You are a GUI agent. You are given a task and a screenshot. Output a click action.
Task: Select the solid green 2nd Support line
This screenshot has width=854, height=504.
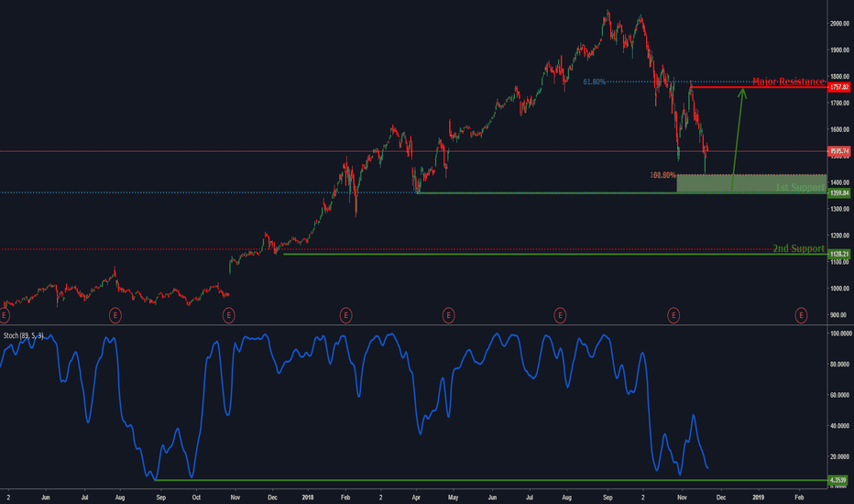(x=555, y=254)
